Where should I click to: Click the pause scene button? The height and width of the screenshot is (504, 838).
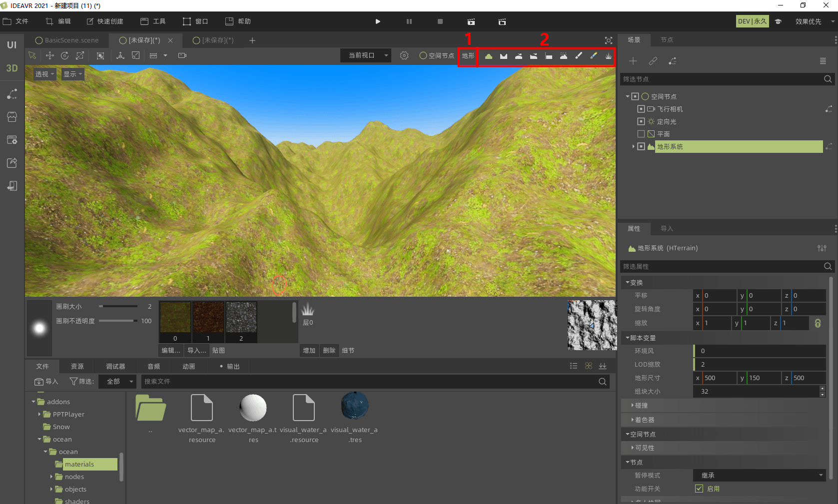click(x=409, y=21)
